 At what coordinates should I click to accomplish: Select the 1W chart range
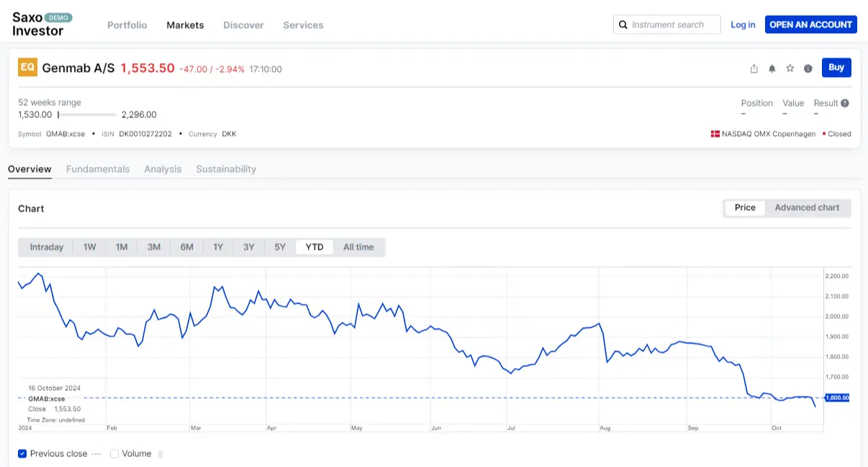(x=89, y=247)
